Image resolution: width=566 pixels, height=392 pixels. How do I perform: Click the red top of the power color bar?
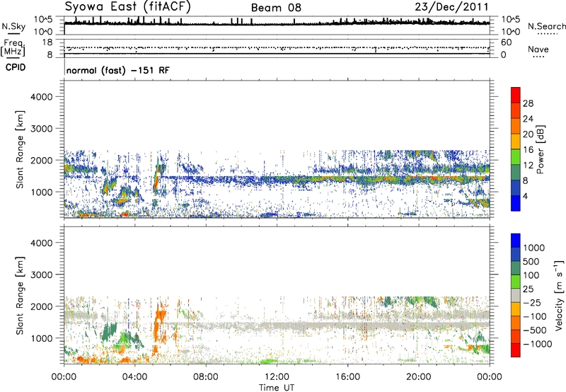[x=516, y=95]
